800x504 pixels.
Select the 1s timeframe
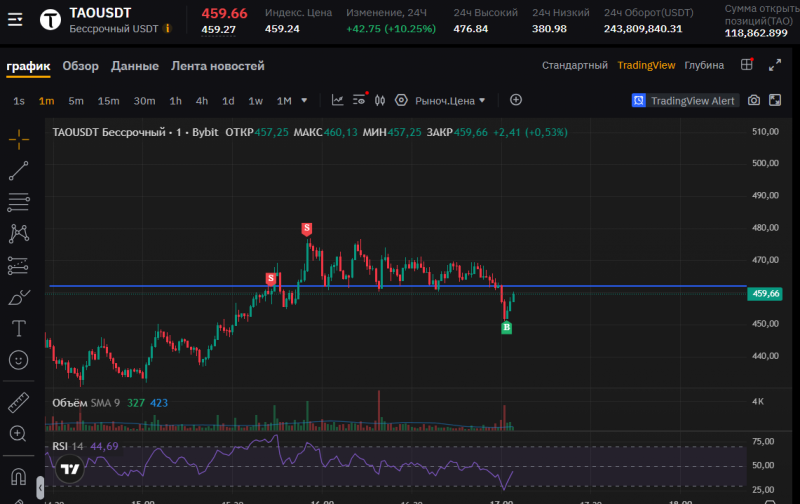point(19,101)
